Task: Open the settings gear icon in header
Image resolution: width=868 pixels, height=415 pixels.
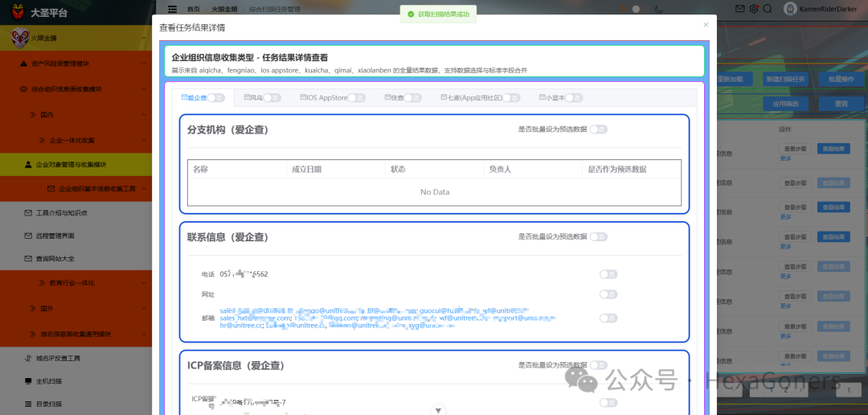Action: click(753, 9)
